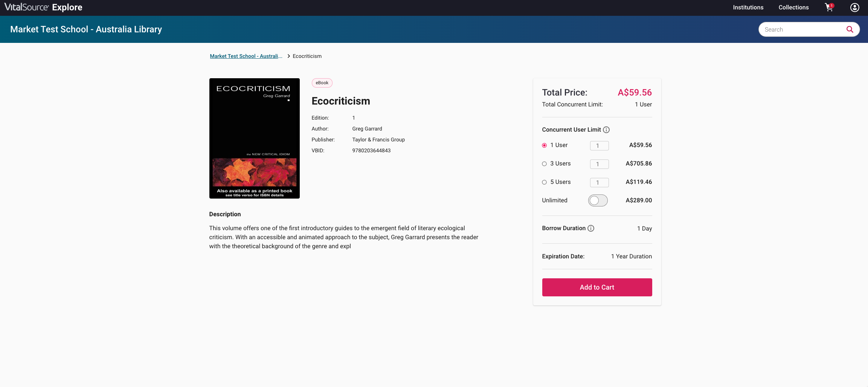The width and height of the screenshot is (868, 387).
Task: Click the 1 User quantity field
Action: [599, 146]
